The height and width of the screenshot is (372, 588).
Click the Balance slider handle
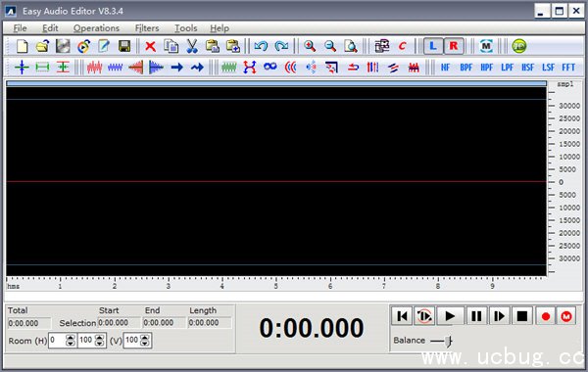[x=449, y=341]
